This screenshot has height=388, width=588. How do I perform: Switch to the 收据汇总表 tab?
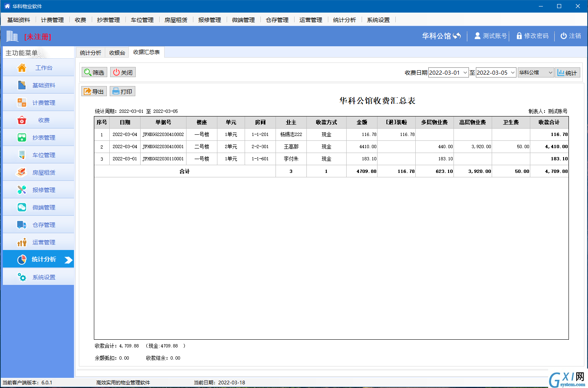(147, 52)
